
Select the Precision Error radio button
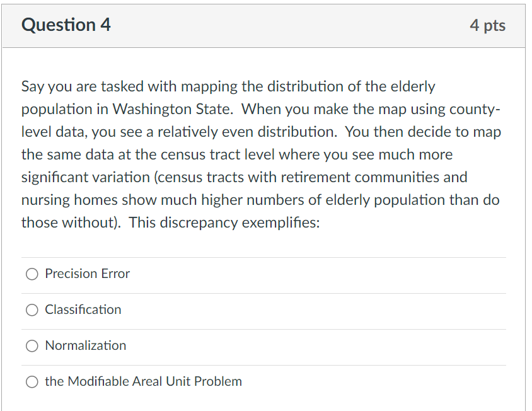[32, 274]
